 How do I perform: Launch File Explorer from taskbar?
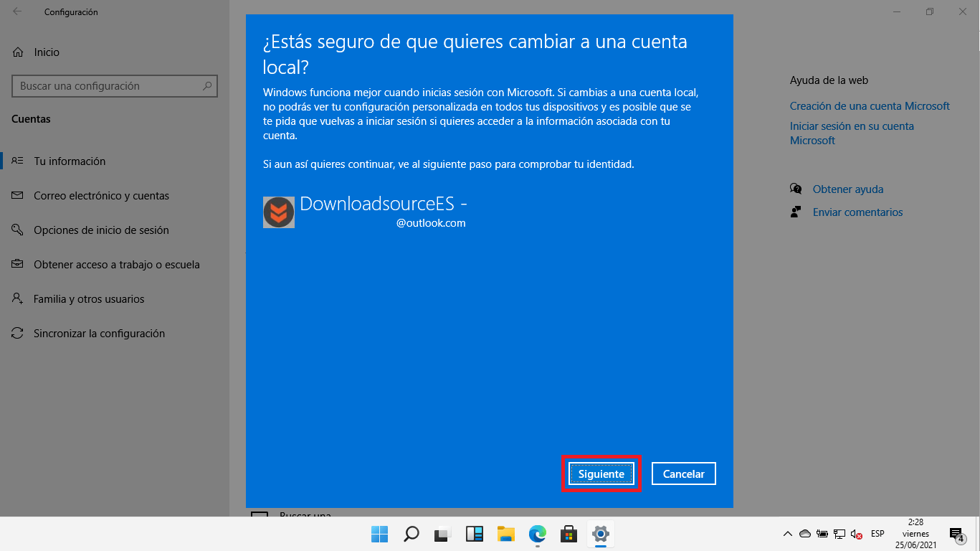(x=506, y=534)
